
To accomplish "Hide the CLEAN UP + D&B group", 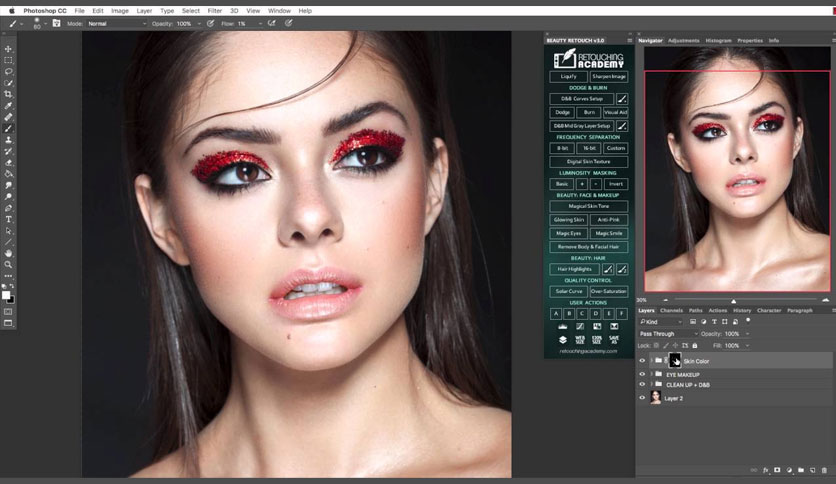I will click(x=642, y=384).
